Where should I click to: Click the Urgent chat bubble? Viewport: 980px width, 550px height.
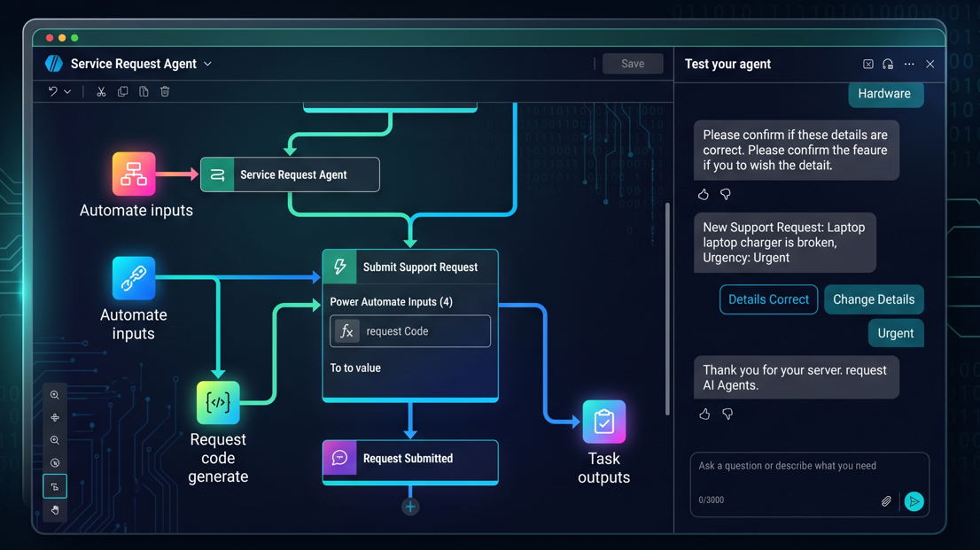coord(896,333)
